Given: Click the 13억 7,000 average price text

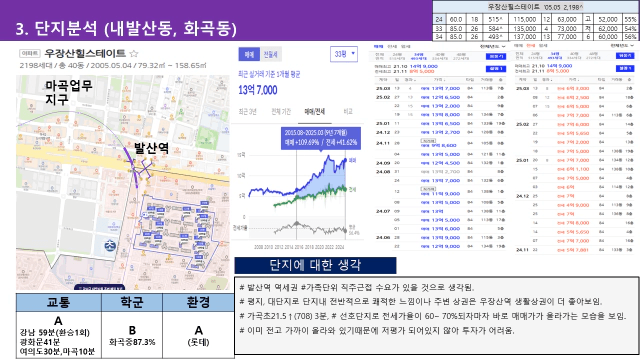Looking at the screenshot, I should coord(258,90).
